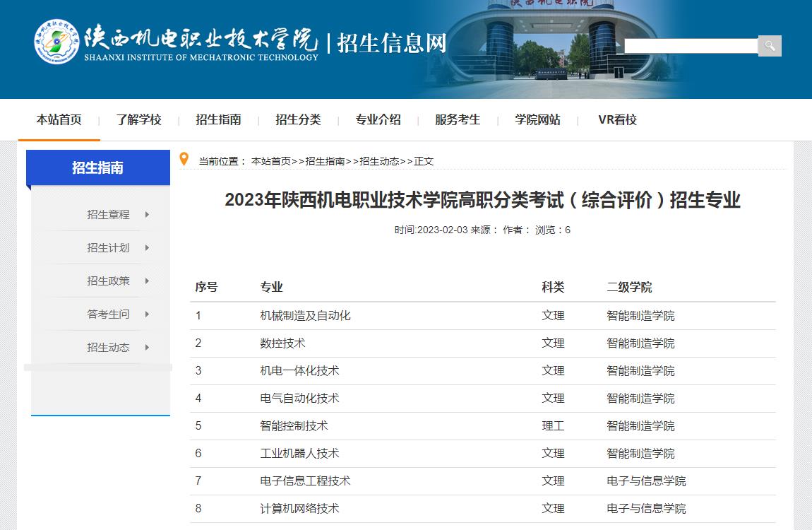Expand arrow next to 招生动态

click(147, 347)
